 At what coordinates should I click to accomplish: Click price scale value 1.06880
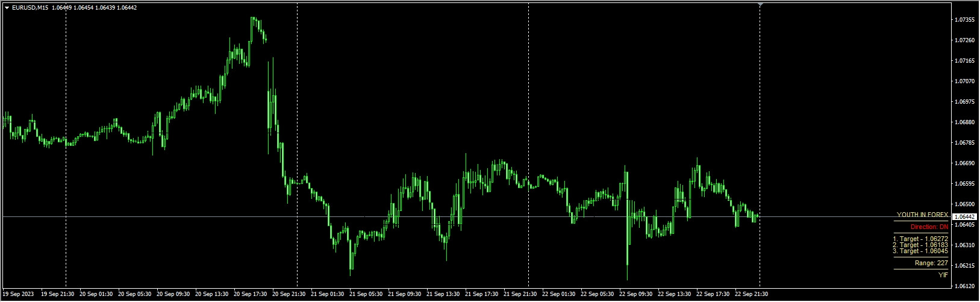[x=965, y=122]
